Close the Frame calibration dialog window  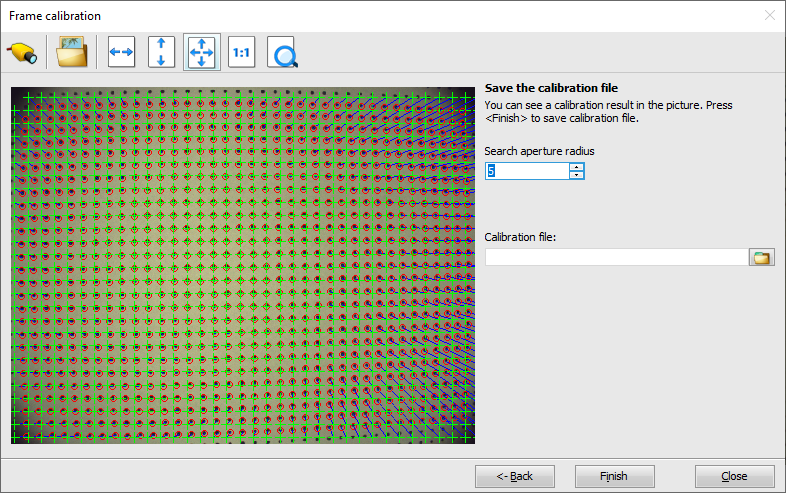[770, 16]
